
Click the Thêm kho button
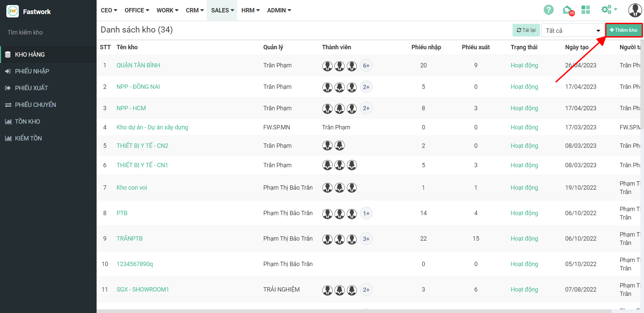[624, 30]
